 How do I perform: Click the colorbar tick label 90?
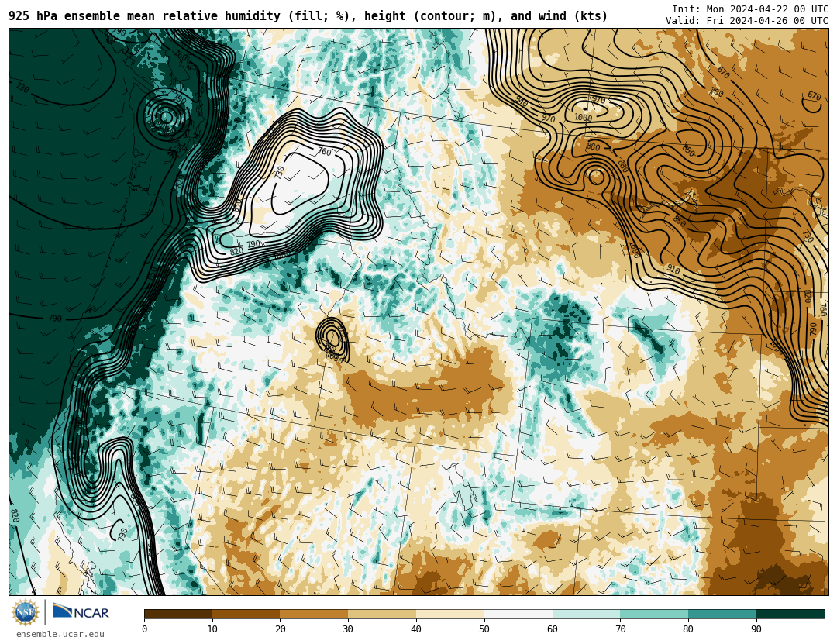coord(756,629)
